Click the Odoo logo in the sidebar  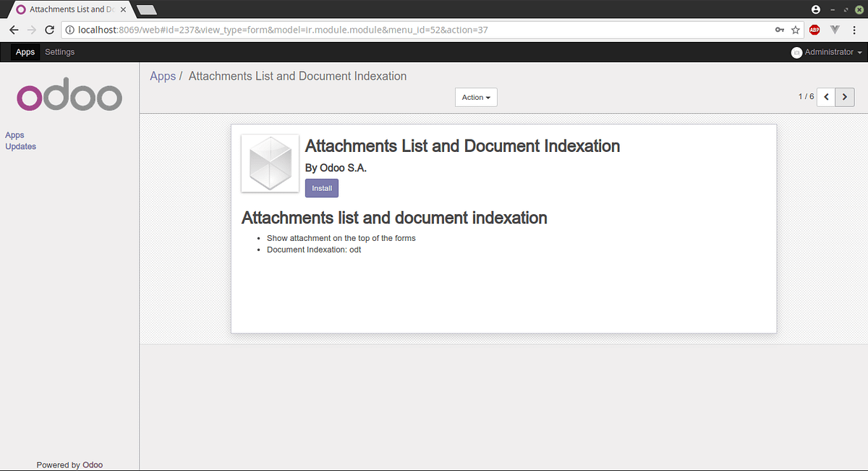click(69, 95)
